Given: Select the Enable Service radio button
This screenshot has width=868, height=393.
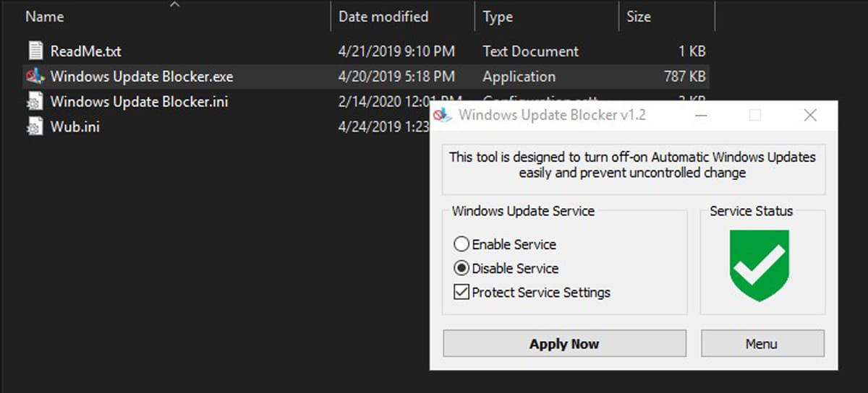Looking at the screenshot, I should pos(461,244).
